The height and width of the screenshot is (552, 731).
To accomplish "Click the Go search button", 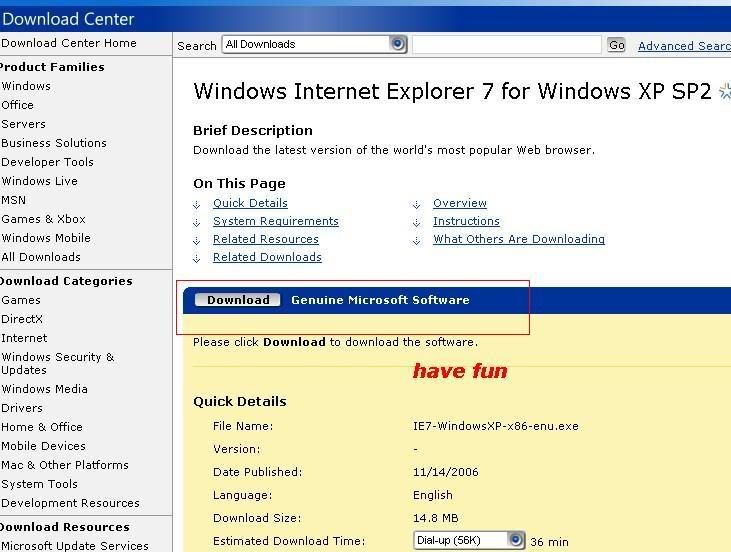I will (x=616, y=45).
